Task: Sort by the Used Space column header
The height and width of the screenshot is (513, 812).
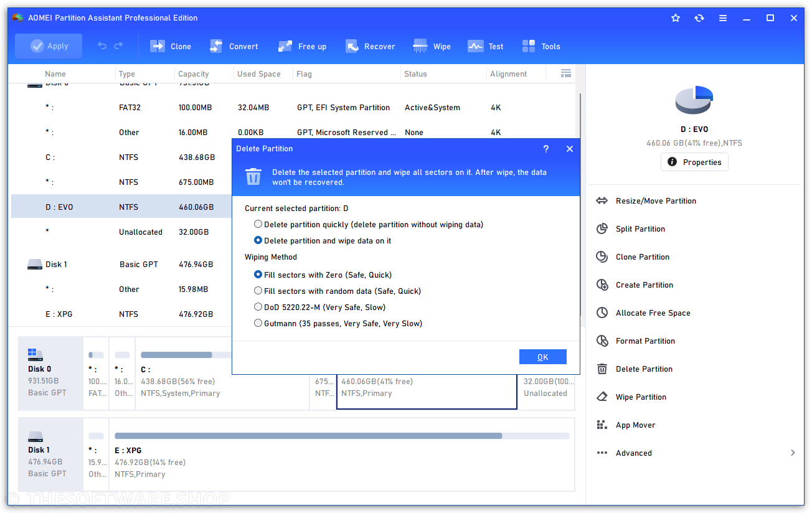Action: 258,73
